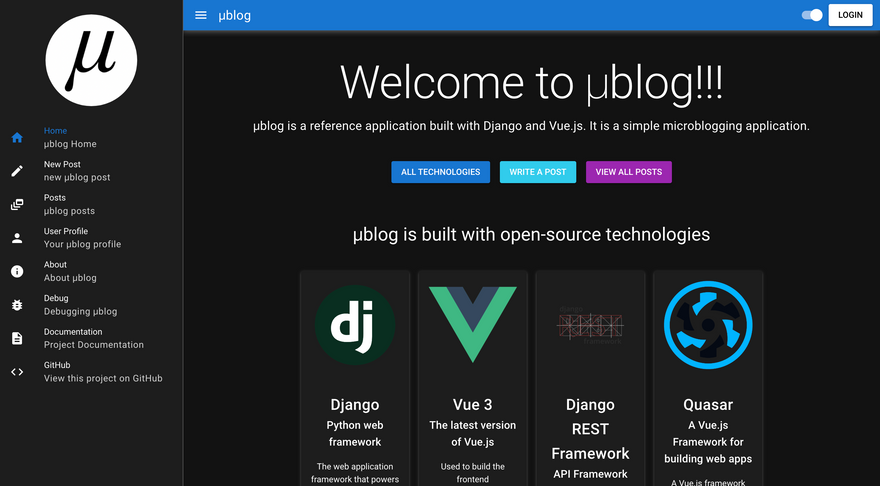The height and width of the screenshot is (486, 880).
Task: Click the User Profile person icon
Action: [17, 238]
